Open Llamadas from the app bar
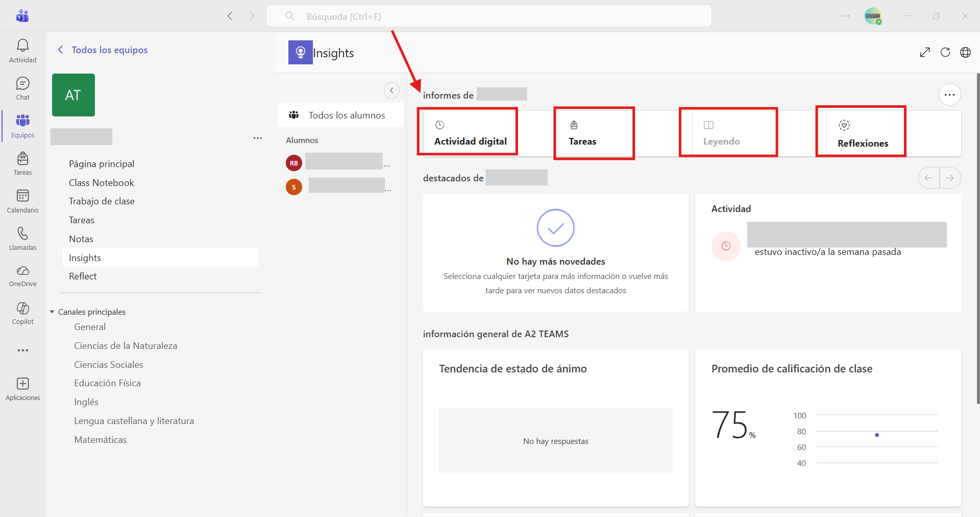Image resolution: width=980 pixels, height=517 pixels. coord(22,239)
